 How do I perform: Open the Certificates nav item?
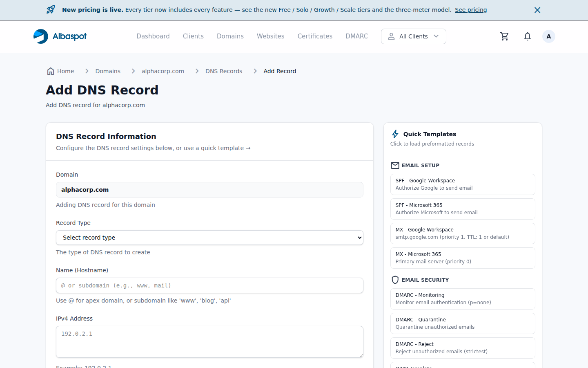pyautogui.click(x=315, y=36)
